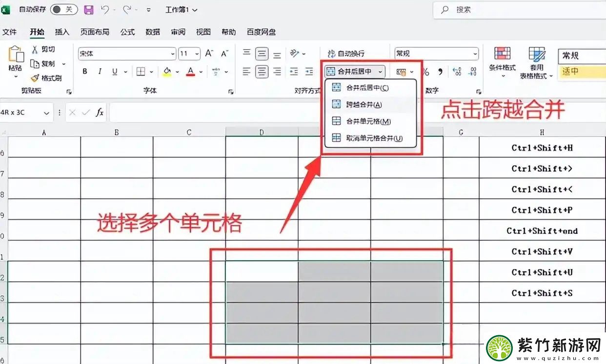Increase decimal places

(457, 72)
